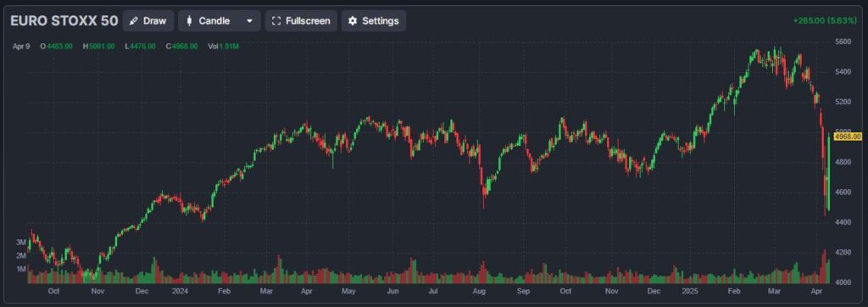The width and height of the screenshot is (868, 307).
Task: Click the 2024 label on time axis
Action: pos(180,291)
